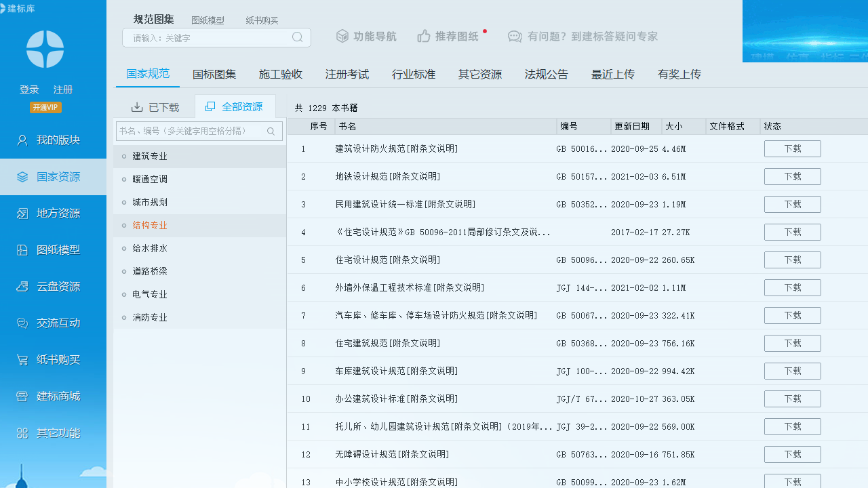Select 暖通空调 category
868x488 pixels.
[x=150, y=180]
